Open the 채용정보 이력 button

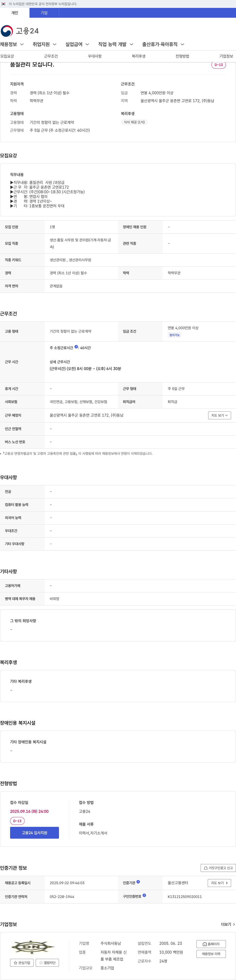click(211, 954)
